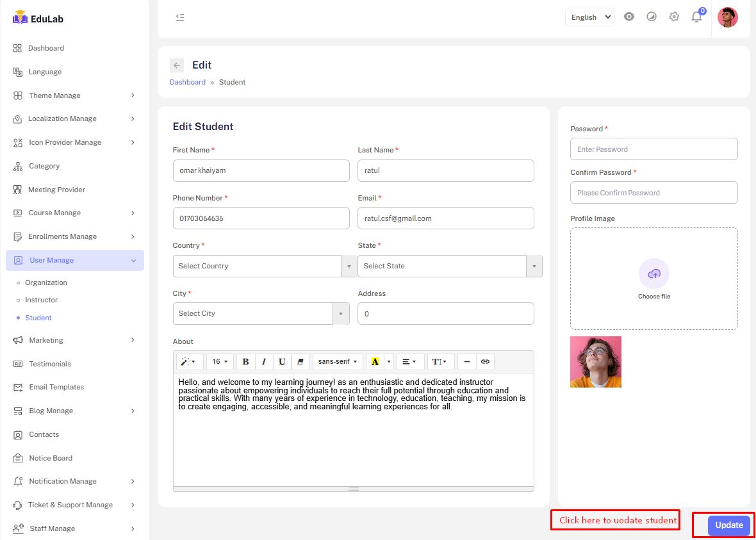Click the back arrow beside Edit
The width and height of the screenshot is (756, 540).
coord(177,65)
